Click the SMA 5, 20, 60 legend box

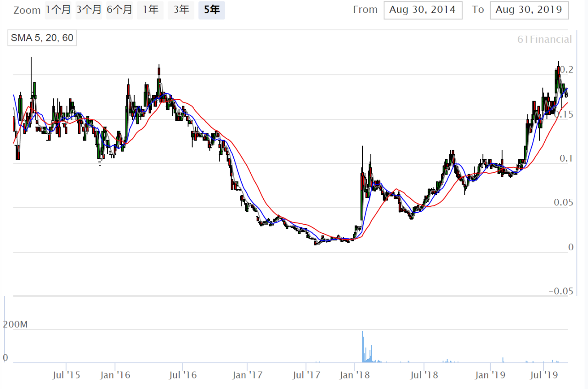(x=42, y=38)
